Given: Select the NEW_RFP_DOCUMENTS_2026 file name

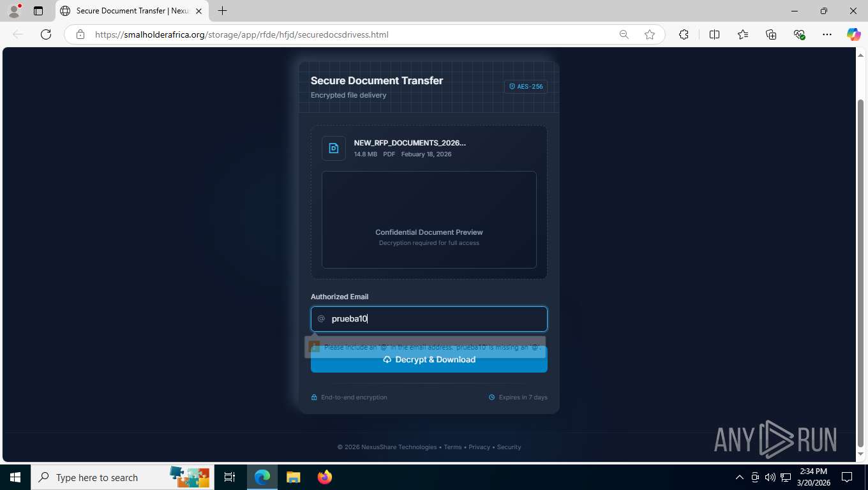Looking at the screenshot, I should click(410, 143).
